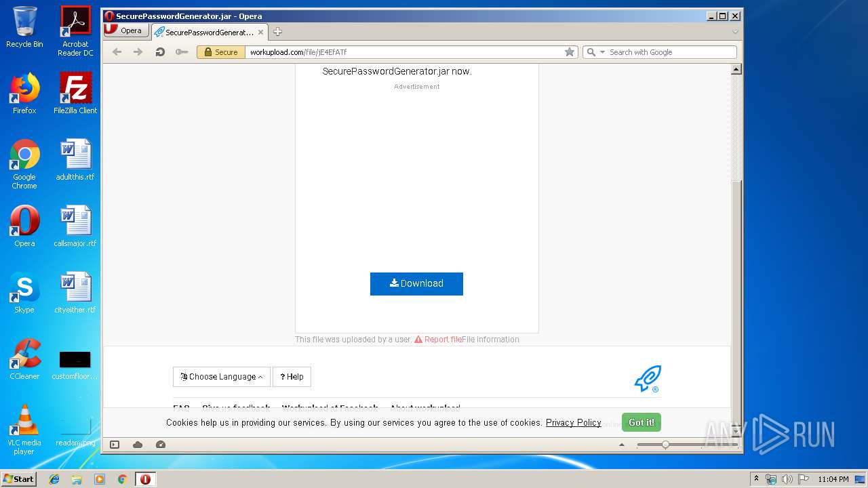This screenshot has height=488, width=868.
Task: Open a new tab with plus icon
Action: 277,32
